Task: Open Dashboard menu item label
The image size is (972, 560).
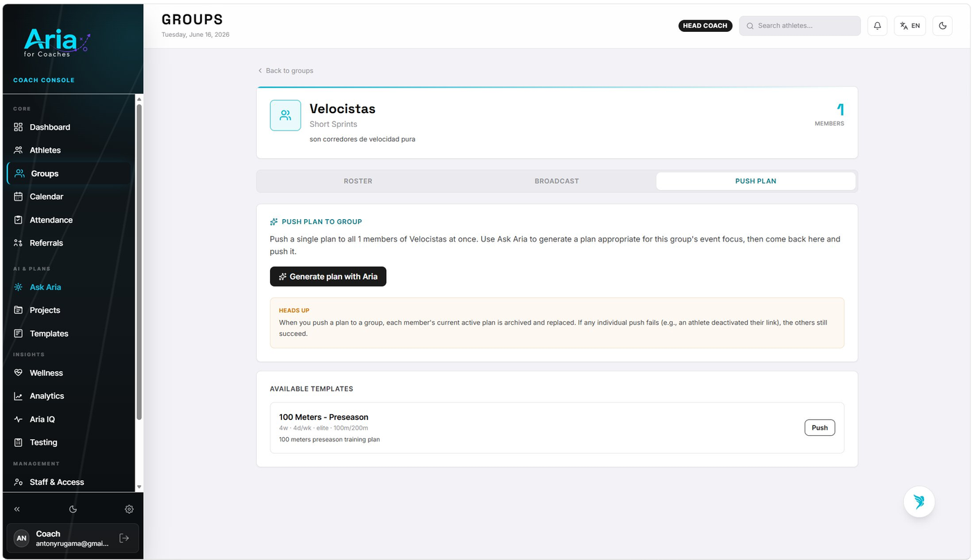Action: [50, 127]
